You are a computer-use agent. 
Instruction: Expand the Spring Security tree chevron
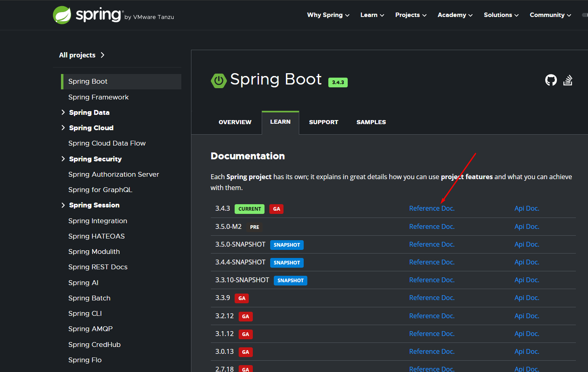coord(63,159)
